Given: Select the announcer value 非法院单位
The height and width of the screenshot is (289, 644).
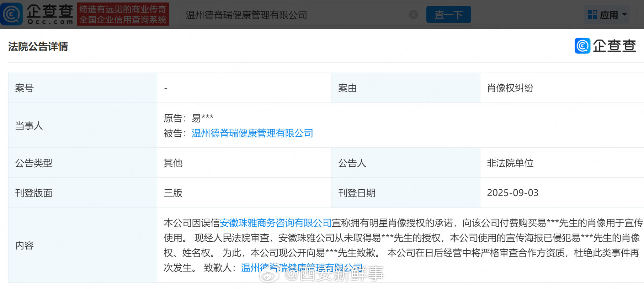Looking at the screenshot, I should 510,163.
